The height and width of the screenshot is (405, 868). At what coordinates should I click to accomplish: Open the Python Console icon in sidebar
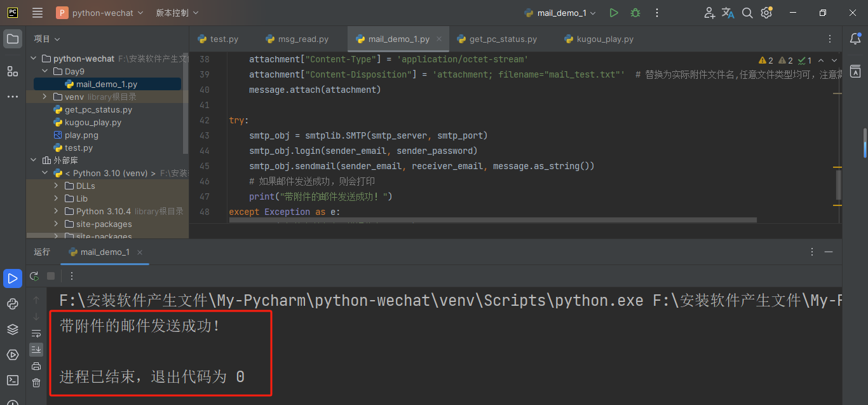point(13,304)
